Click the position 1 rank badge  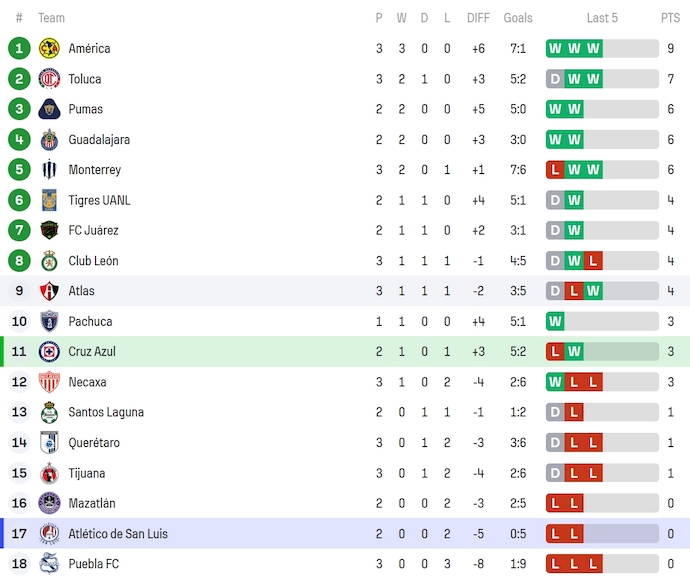[x=19, y=48]
